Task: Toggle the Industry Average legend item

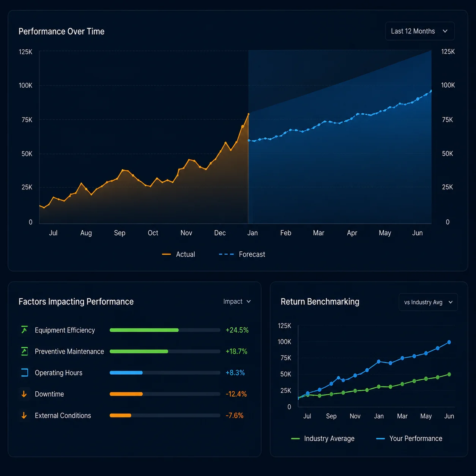Action: pos(323,438)
